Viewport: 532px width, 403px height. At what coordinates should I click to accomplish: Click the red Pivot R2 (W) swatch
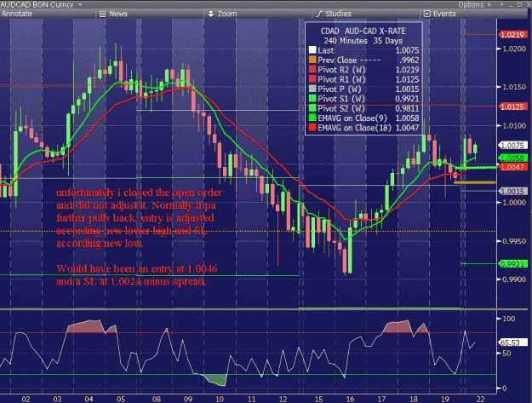click(312, 70)
